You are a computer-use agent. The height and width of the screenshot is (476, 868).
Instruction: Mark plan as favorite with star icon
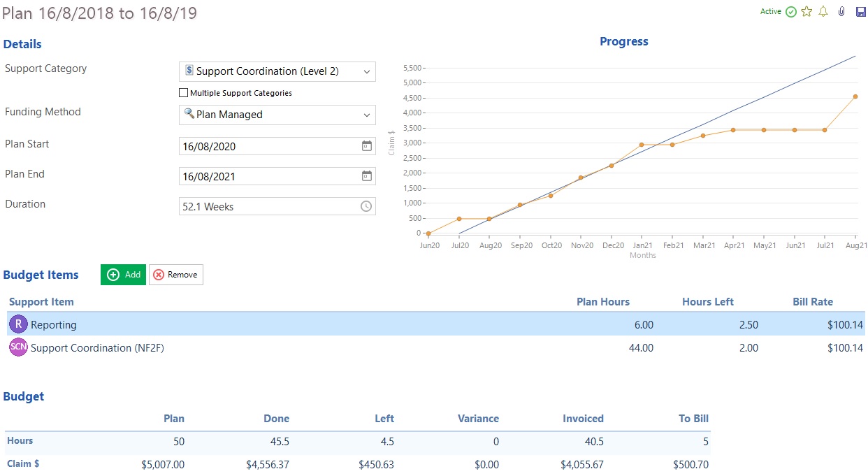[807, 12]
